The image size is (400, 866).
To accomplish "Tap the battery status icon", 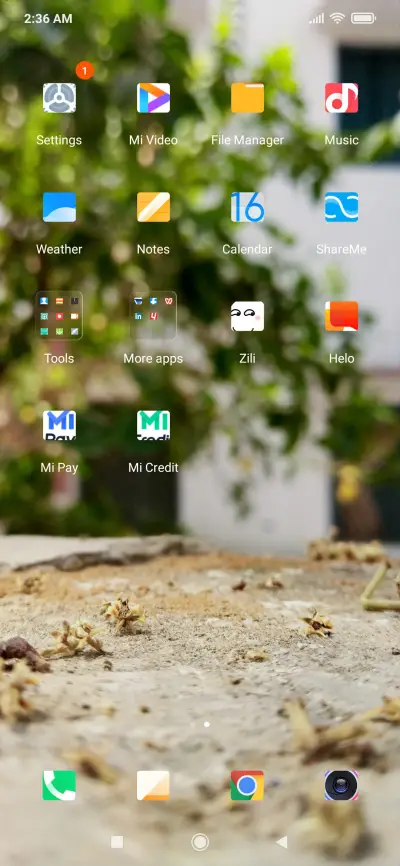I will click(x=364, y=18).
